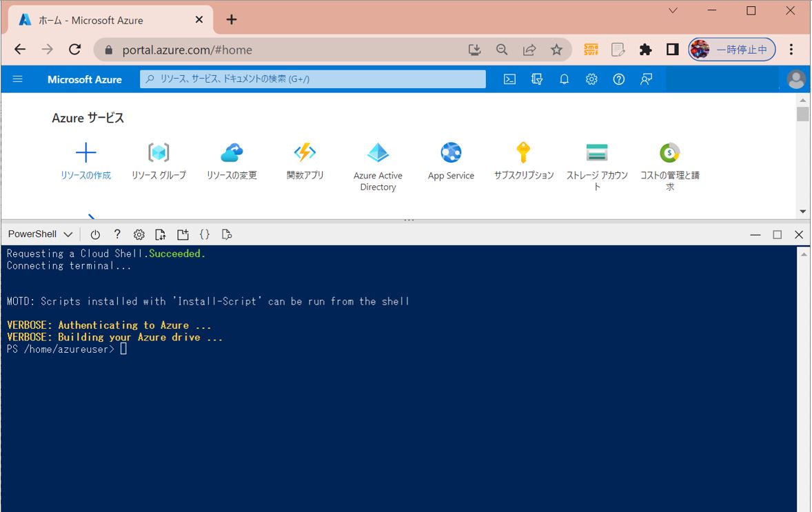Screen dimensions: 812x512
Task: Click the Directories and subscriptions filter icon
Action: tap(537, 79)
